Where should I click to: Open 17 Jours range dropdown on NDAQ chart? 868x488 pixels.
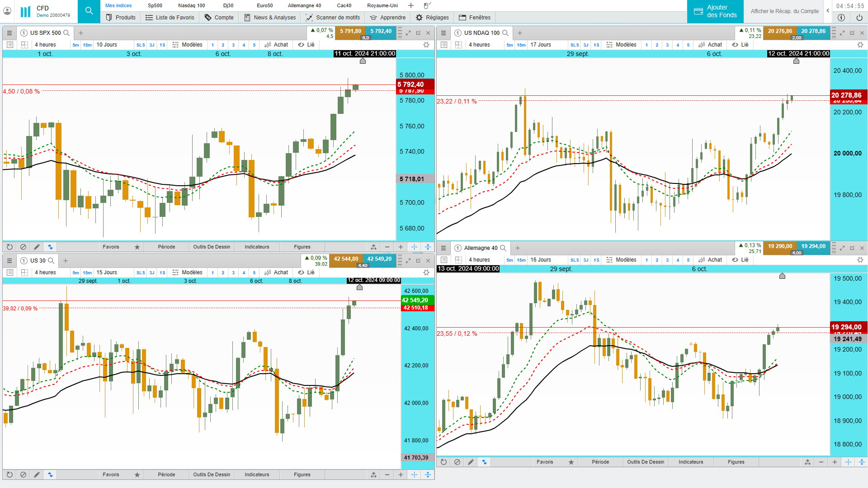(x=540, y=45)
